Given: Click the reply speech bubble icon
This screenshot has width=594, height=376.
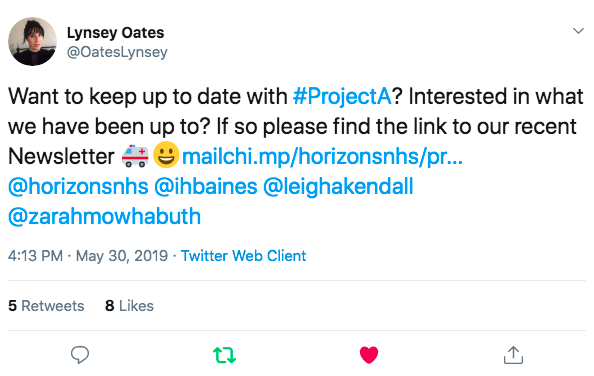Looking at the screenshot, I should 80,355.
